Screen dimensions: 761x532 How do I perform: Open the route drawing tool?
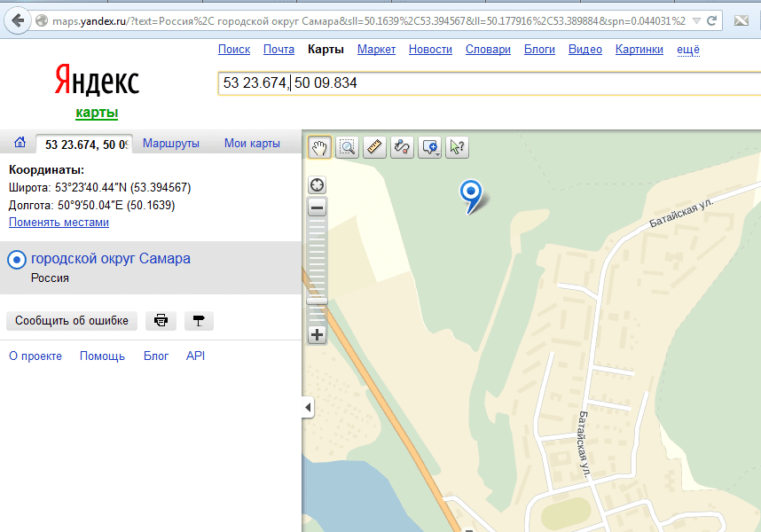[402, 147]
